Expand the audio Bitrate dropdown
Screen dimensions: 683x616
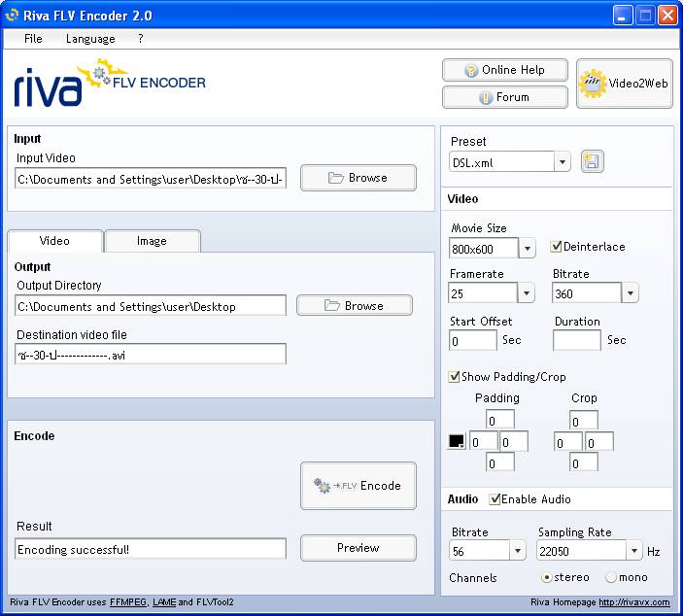(x=518, y=550)
